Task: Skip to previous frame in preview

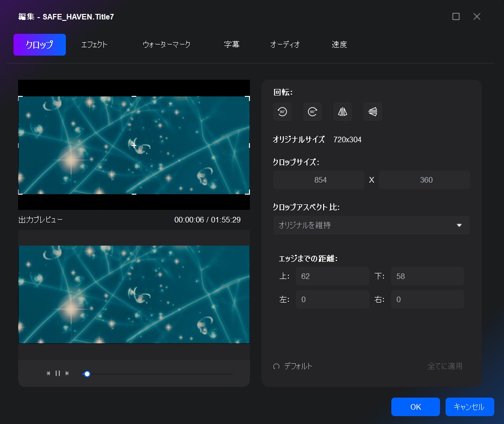Action: tap(49, 373)
